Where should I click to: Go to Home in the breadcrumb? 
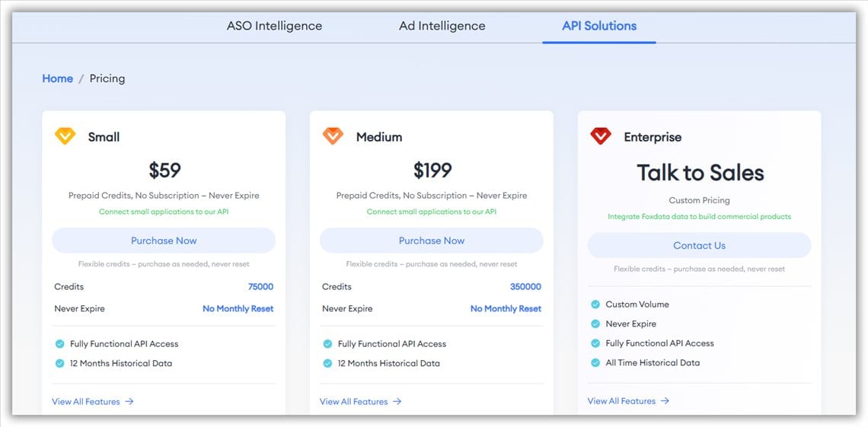coord(58,78)
